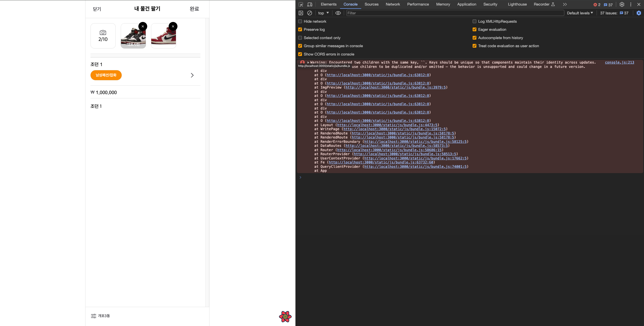Open the console.js:213 source link
This screenshot has height=326, width=644.
click(619, 62)
